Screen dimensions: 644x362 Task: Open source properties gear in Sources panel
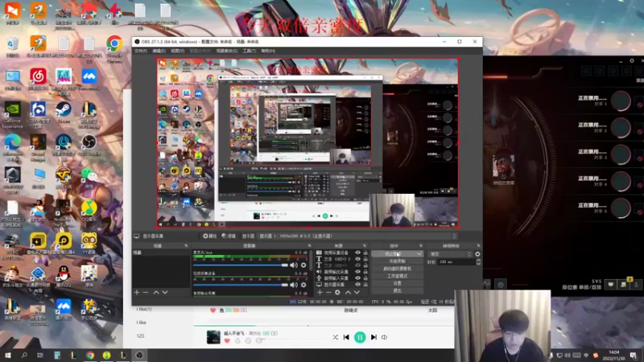tap(337, 292)
